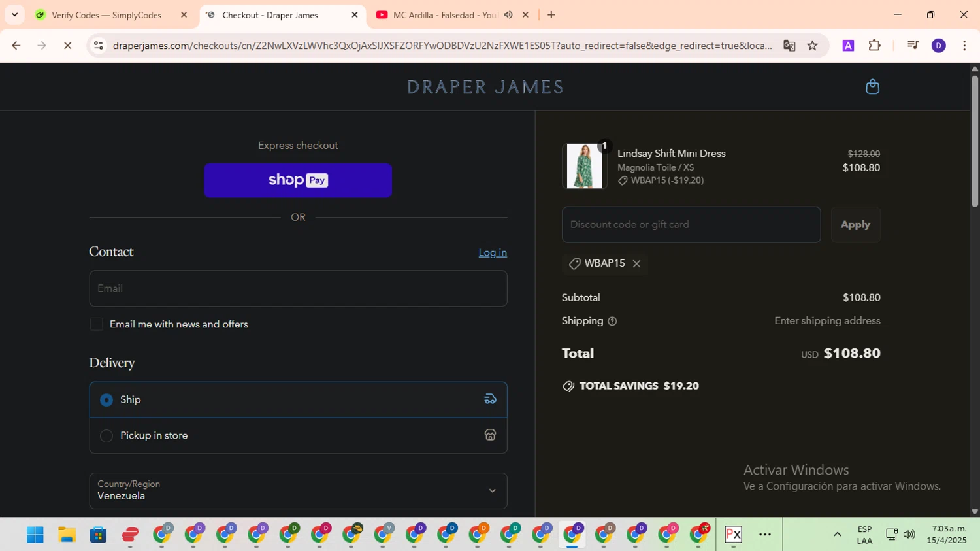Click the Log in link
980x551 pixels.
coord(493,252)
